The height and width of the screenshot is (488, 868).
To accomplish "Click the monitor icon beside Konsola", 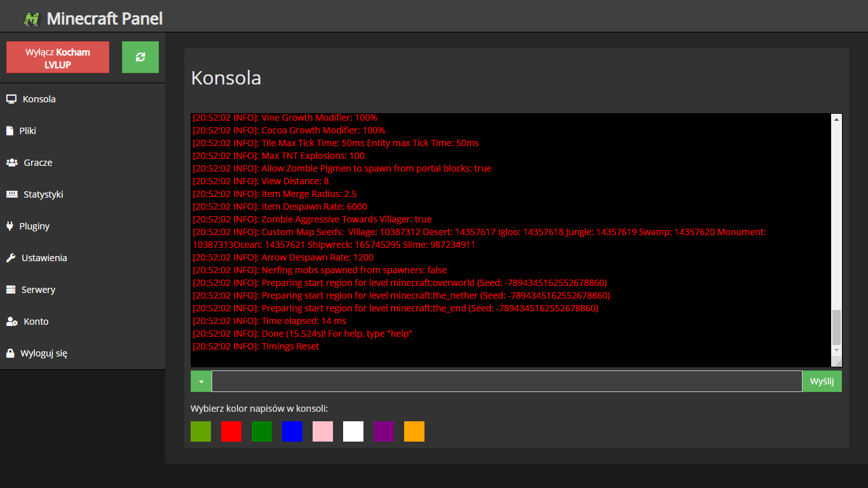I will click(x=11, y=99).
